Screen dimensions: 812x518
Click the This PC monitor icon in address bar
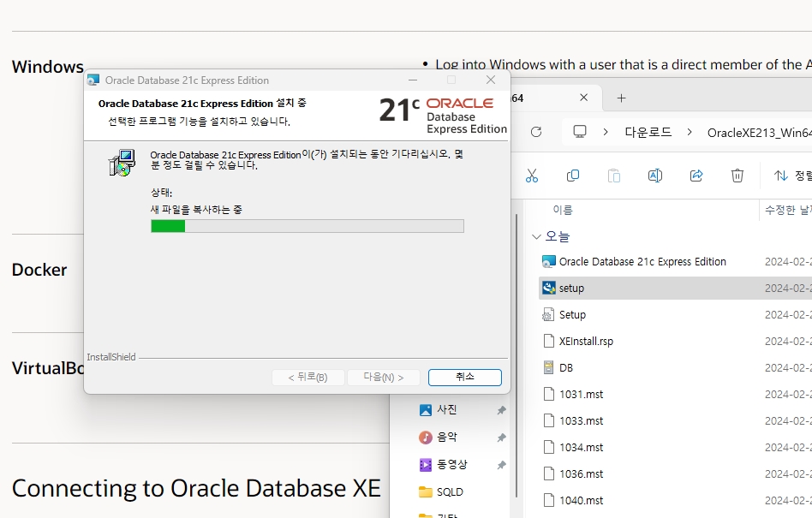[x=580, y=132]
